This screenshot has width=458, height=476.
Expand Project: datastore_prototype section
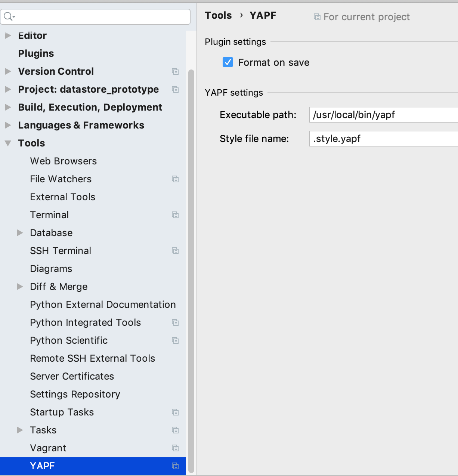(x=8, y=89)
